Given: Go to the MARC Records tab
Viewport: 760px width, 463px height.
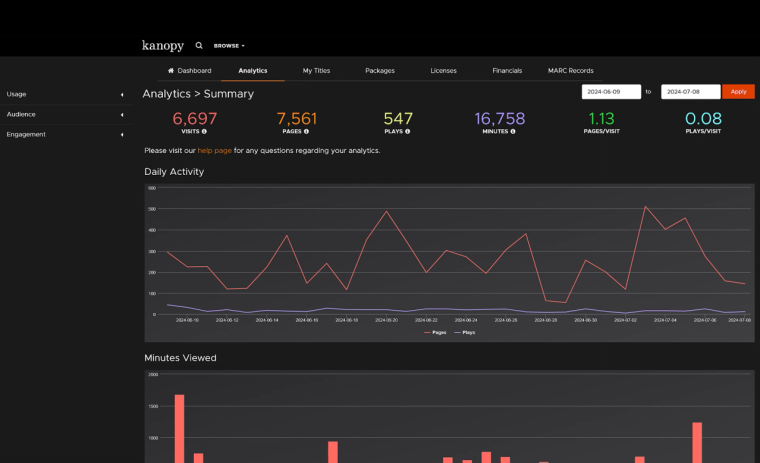Looking at the screenshot, I should click(x=570, y=71).
